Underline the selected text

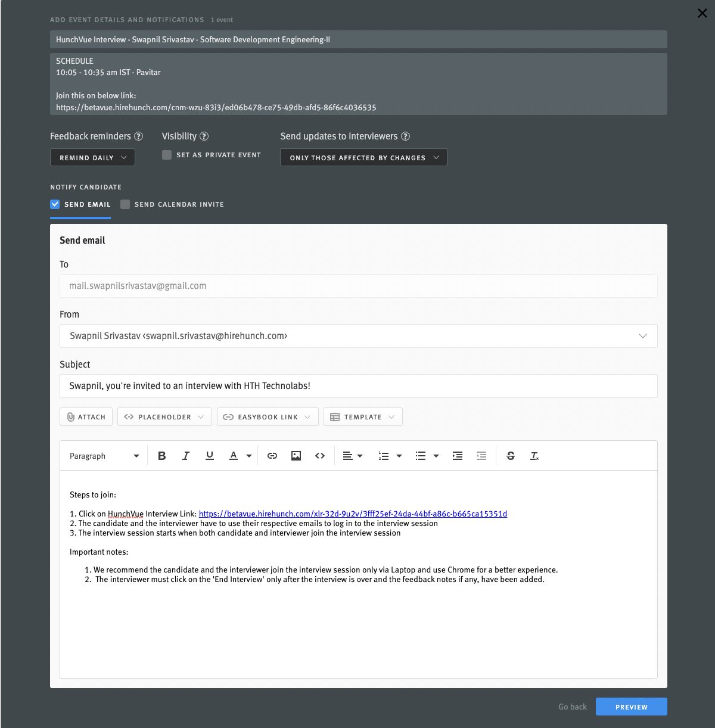209,456
